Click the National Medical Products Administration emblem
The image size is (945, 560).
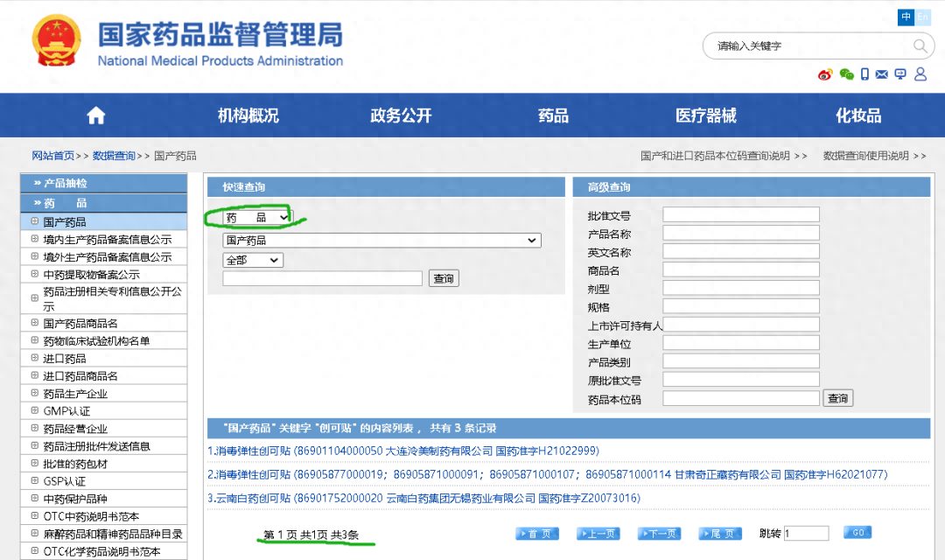pos(56,38)
